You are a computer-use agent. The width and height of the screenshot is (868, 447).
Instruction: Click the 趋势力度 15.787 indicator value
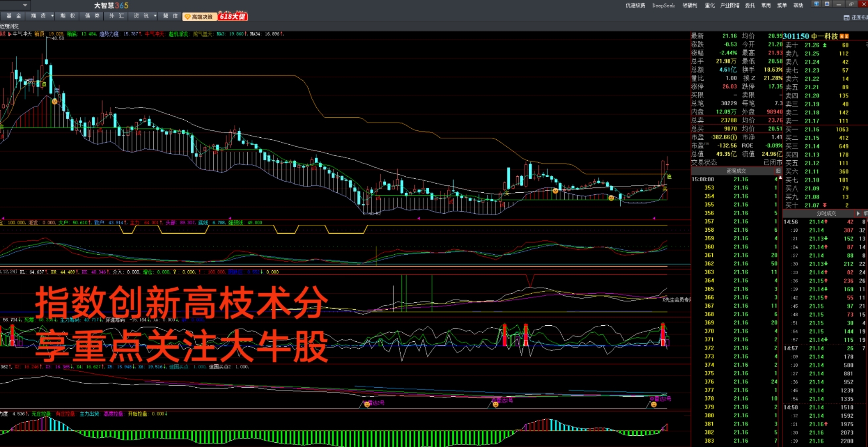pos(120,34)
